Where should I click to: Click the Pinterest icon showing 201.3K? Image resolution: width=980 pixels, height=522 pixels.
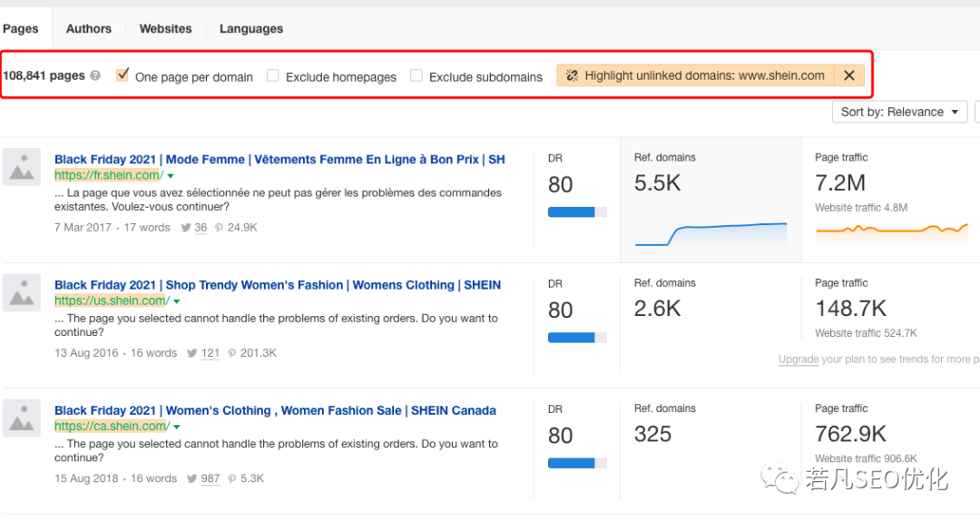pyautogui.click(x=232, y=353)
